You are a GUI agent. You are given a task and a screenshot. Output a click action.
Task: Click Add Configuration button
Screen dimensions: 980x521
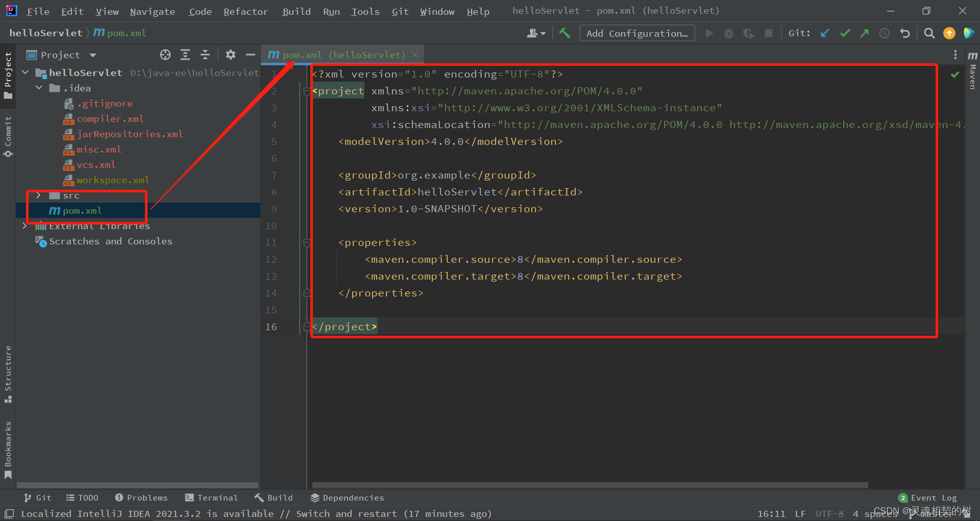pos(637,33)
